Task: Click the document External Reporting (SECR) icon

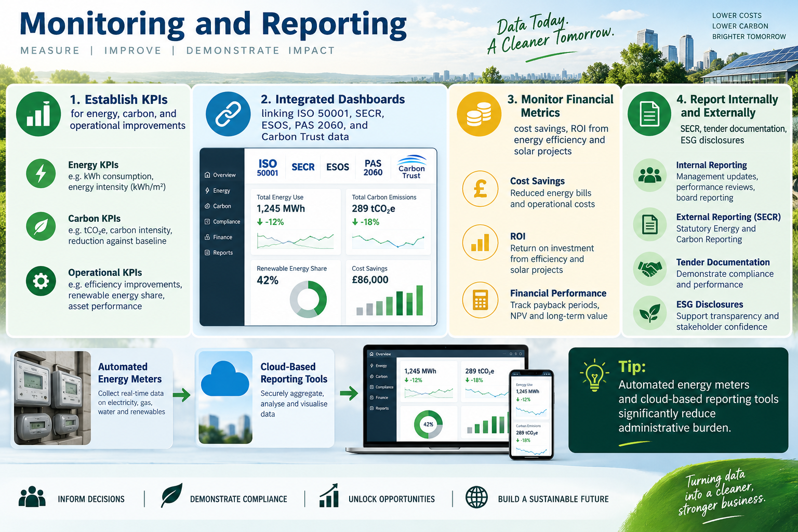Action: (x=650, y=224)
